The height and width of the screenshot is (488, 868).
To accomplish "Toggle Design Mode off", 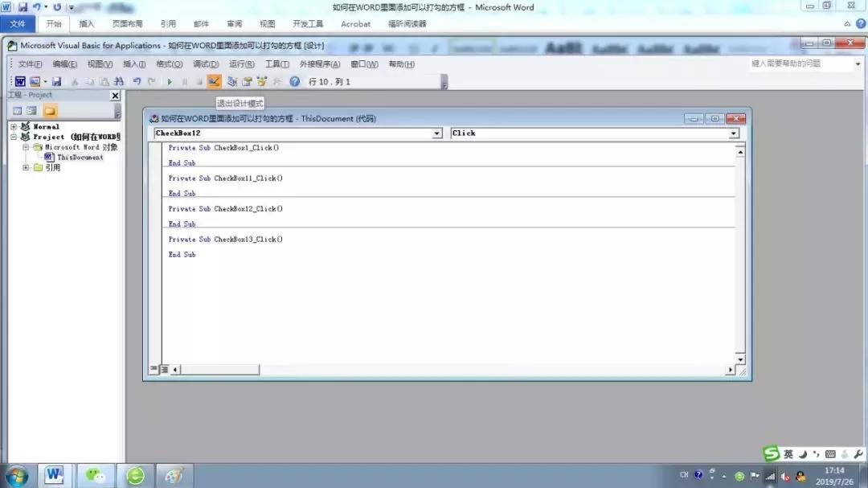I will point(214,80).
